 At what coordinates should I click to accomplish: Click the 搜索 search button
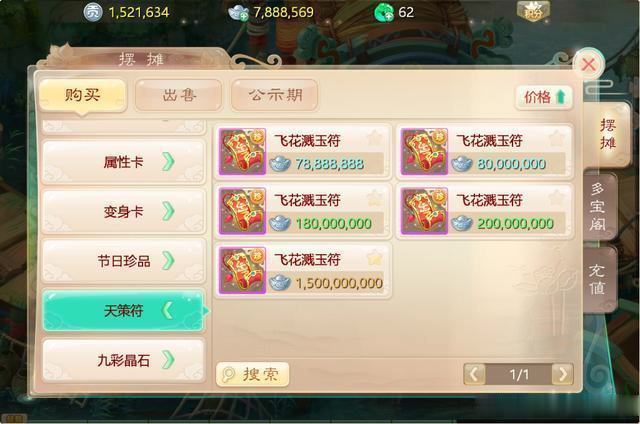pos(252,374)
